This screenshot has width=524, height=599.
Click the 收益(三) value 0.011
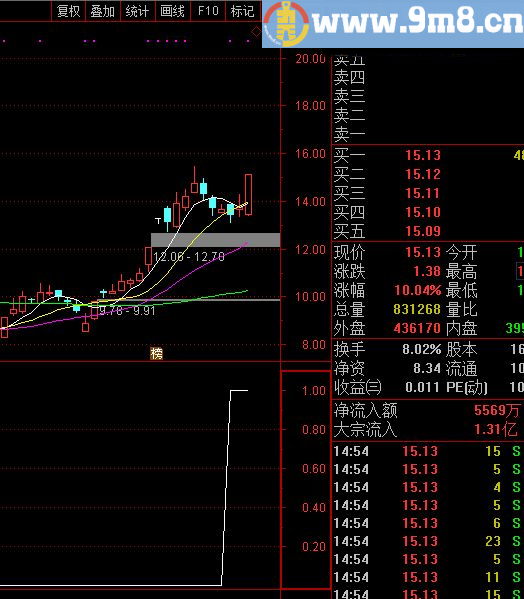point(423,387)
